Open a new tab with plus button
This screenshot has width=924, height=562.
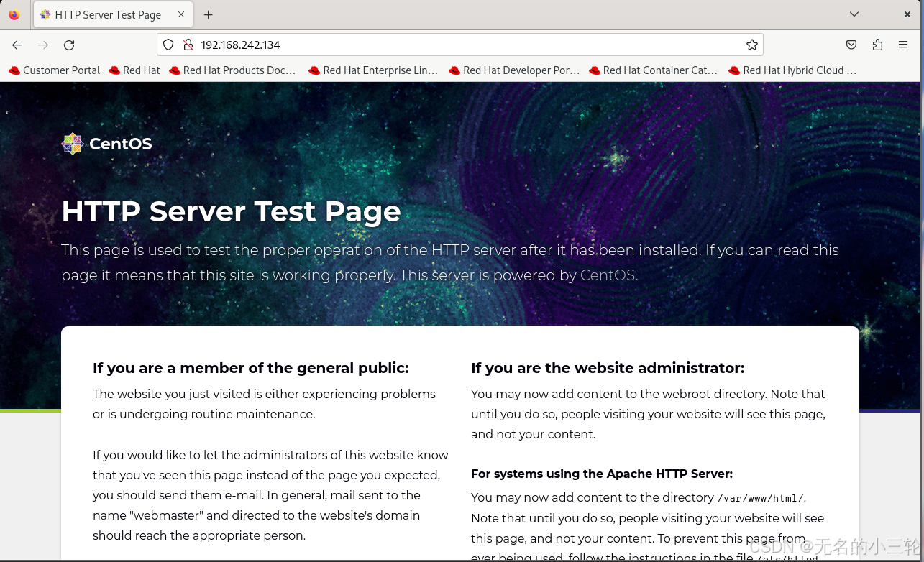[208, 14]
